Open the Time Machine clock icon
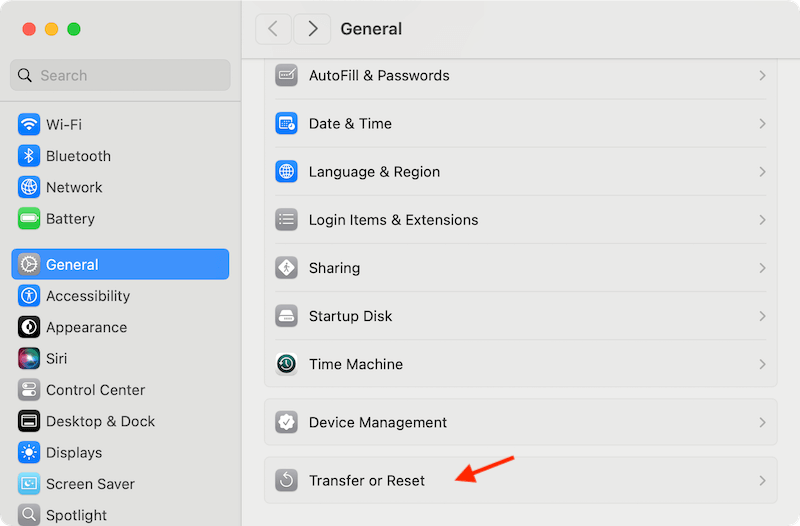 point(287,364)
